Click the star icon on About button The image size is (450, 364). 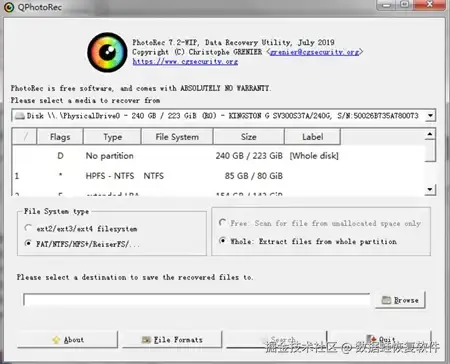56,340
